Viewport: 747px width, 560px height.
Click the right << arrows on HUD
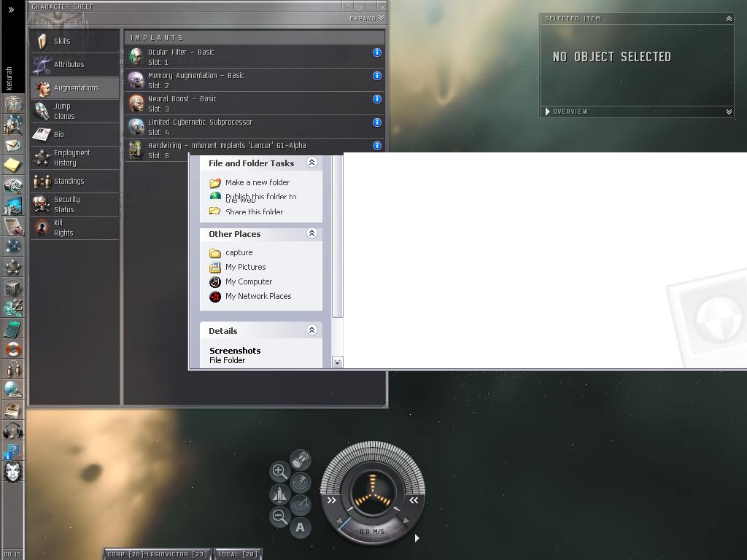(414, 500)
